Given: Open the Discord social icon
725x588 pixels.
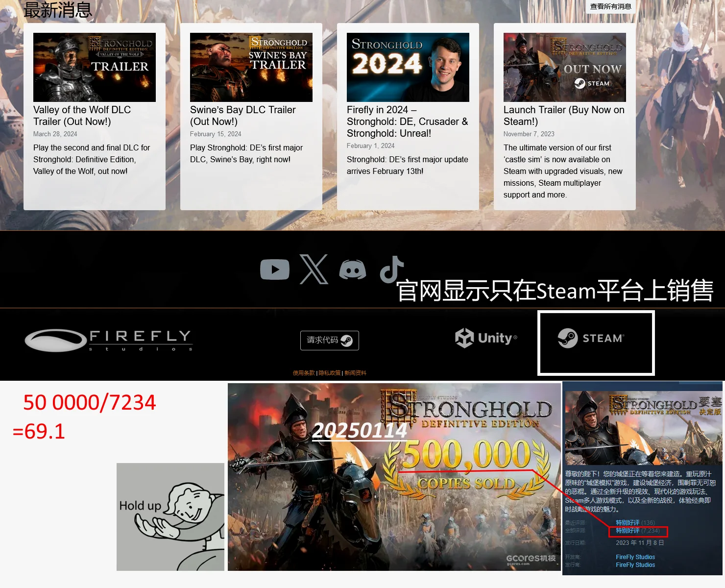Looking at the screenshot, I should (353, 270).
